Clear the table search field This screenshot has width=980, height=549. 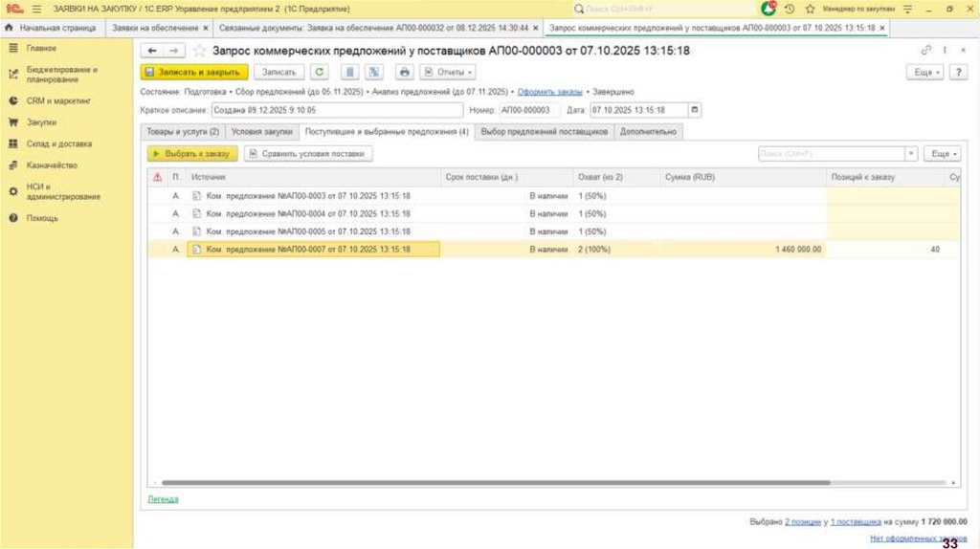coord(911,154)
